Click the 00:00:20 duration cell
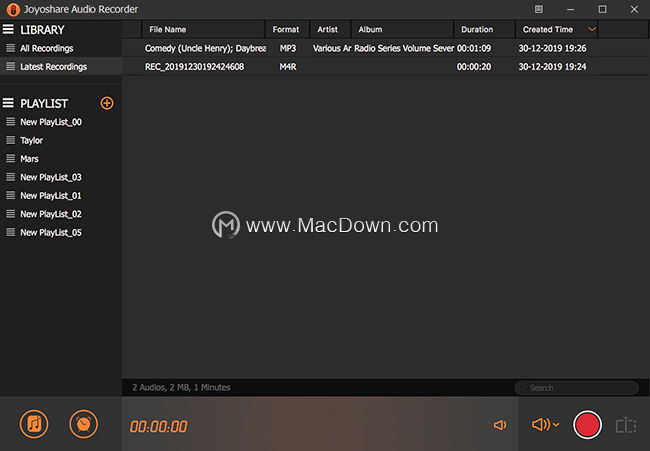 474,67
